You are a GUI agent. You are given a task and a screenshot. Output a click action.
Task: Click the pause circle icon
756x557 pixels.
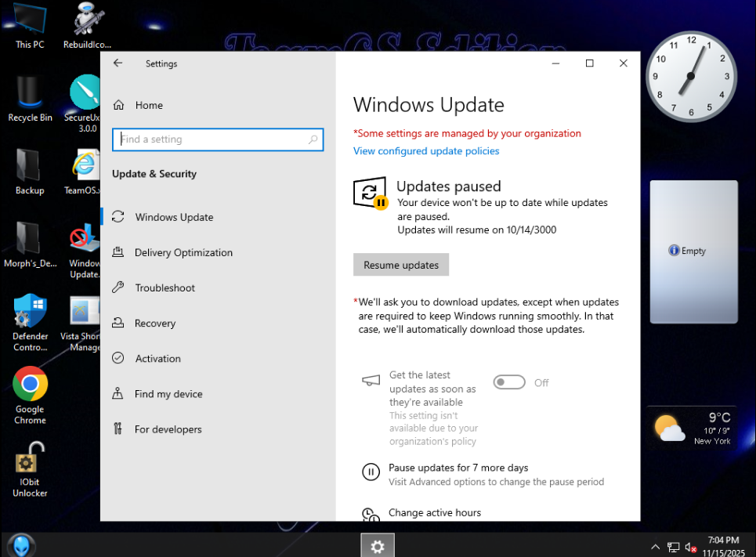pos(371,472)
